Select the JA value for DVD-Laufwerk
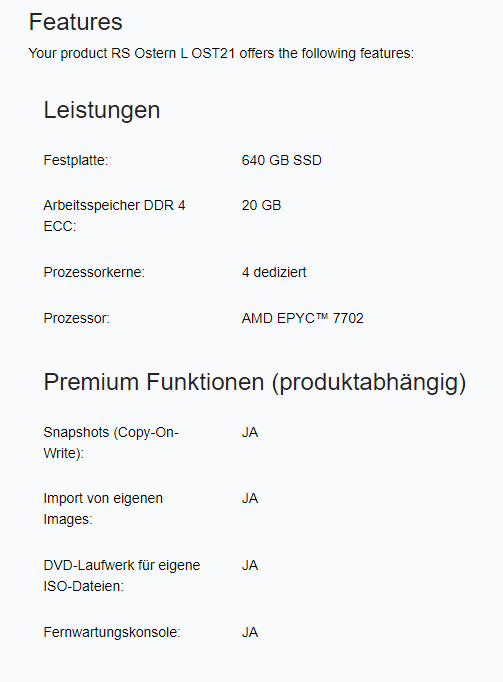 [250, 565]
